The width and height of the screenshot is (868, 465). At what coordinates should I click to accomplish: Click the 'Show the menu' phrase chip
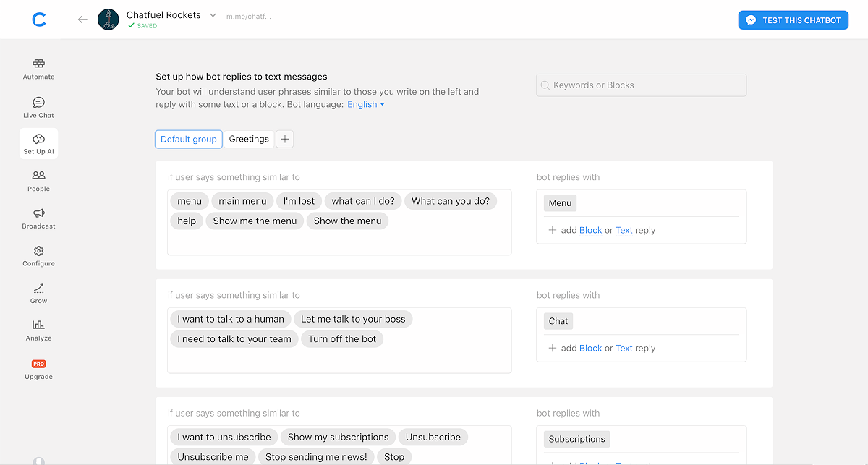click(347, 221)
